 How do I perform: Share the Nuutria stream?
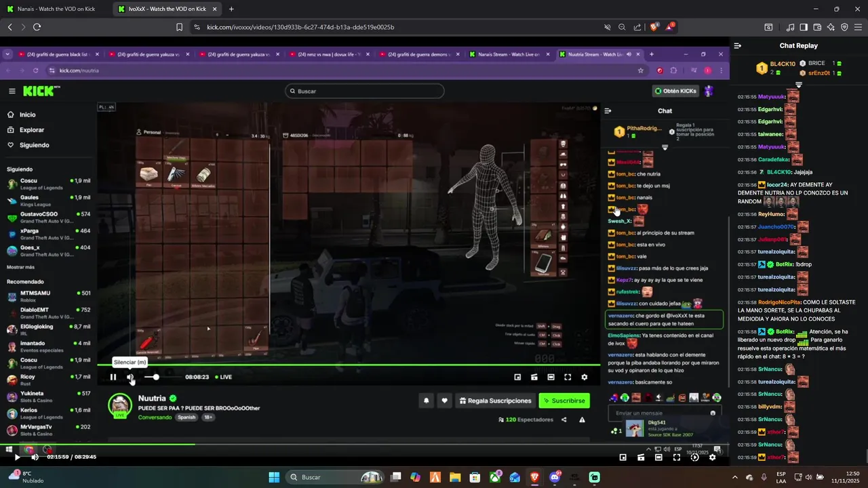564,420
